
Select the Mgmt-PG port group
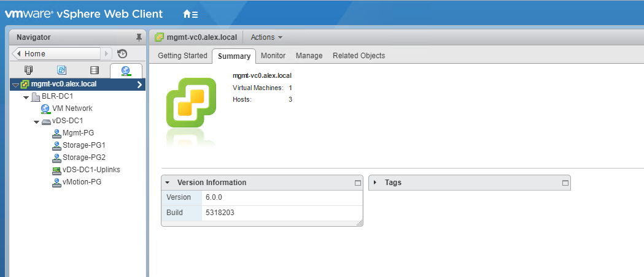[x=77, y=133]
